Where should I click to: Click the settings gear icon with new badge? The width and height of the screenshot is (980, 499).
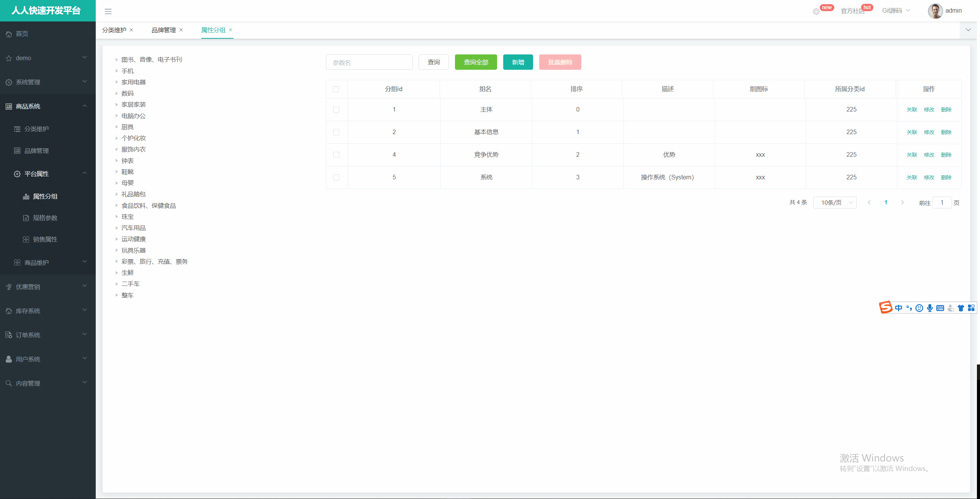[816, 11]
